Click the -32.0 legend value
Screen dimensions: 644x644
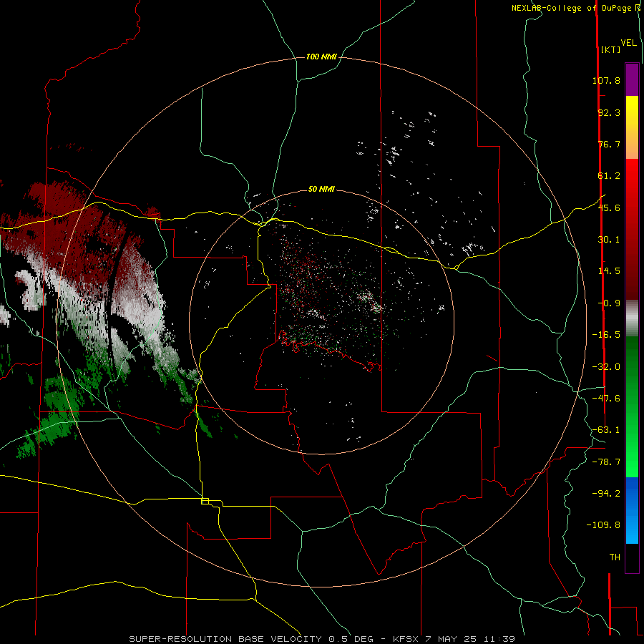(606, 367)
